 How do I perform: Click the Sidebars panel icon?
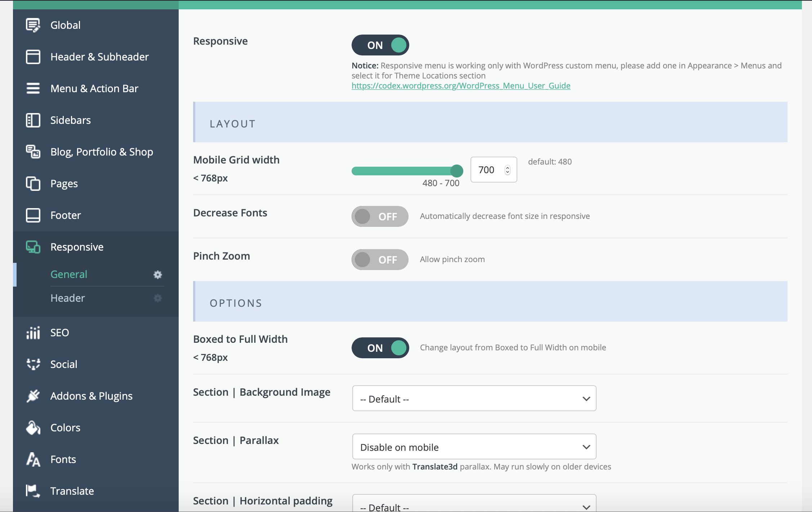[x=32, y=120]
